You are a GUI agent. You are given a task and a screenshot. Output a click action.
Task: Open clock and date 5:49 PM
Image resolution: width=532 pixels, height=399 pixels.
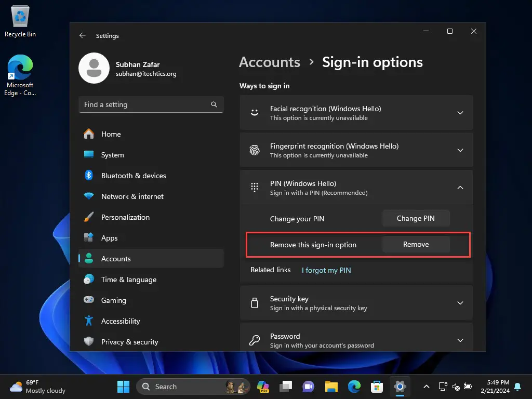[495, 387]
